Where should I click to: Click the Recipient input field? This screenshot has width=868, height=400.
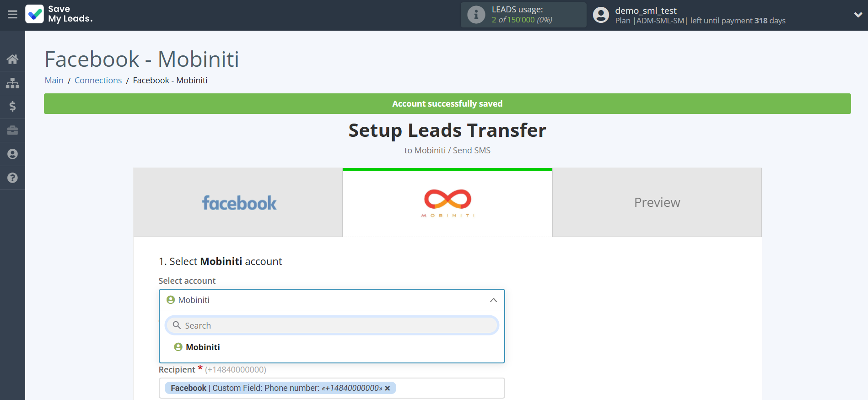point(332,388)
